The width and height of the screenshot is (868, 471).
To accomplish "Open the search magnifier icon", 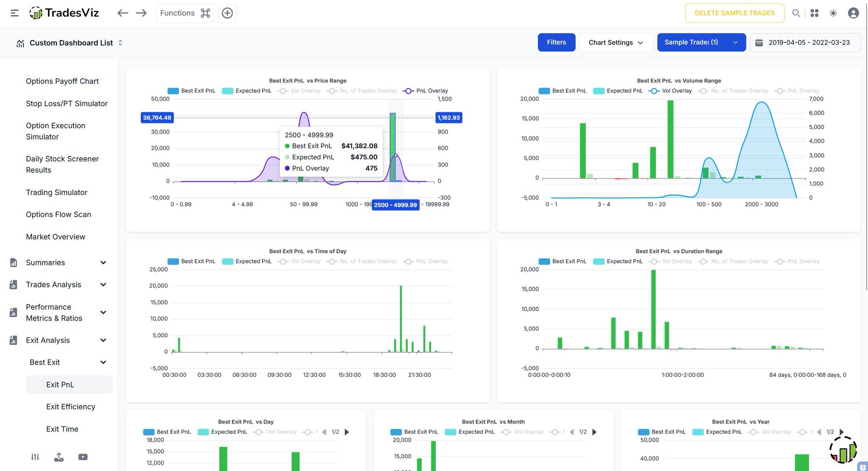I will [796, 13].
